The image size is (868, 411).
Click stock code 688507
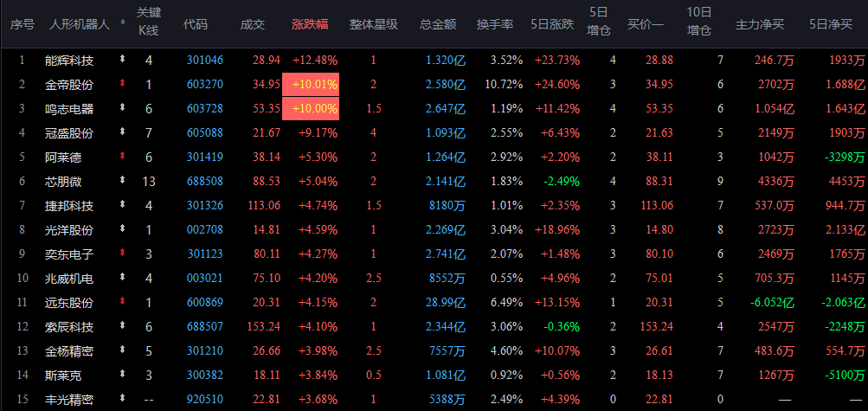205,327
